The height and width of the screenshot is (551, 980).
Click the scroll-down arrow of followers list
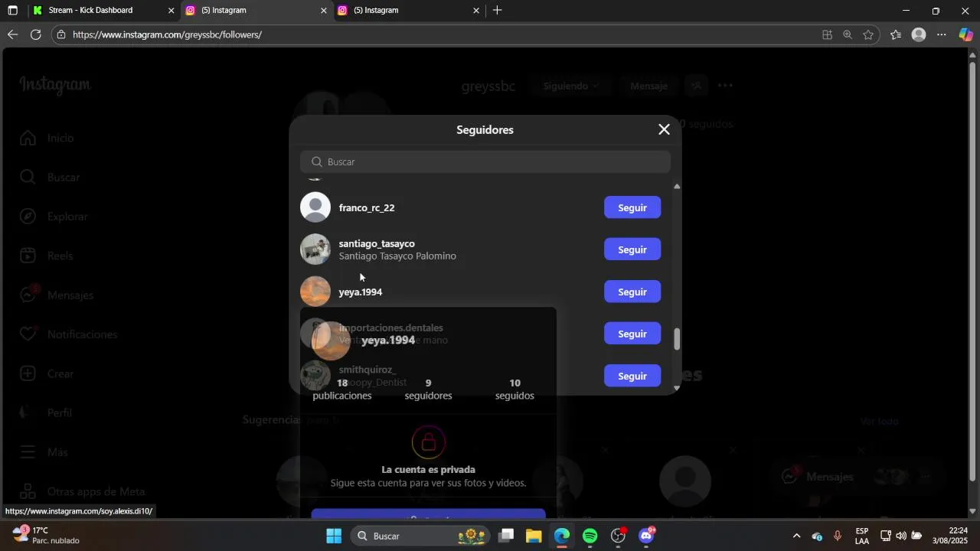[677, 388]
